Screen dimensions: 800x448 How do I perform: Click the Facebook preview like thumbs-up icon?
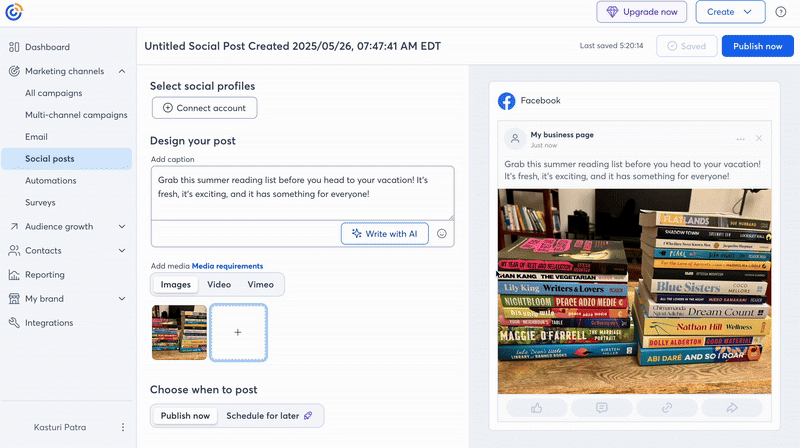pos(535,408)
